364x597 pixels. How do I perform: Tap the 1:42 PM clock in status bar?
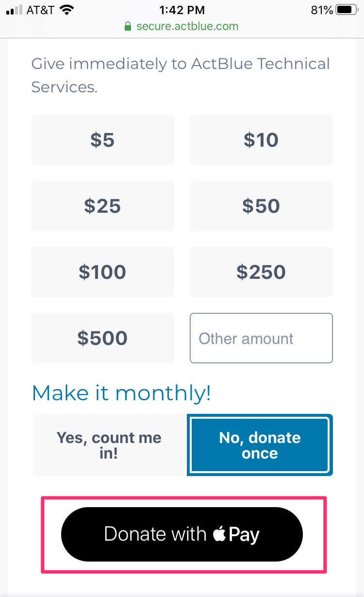pyautogui.click(x=182, y=10)
